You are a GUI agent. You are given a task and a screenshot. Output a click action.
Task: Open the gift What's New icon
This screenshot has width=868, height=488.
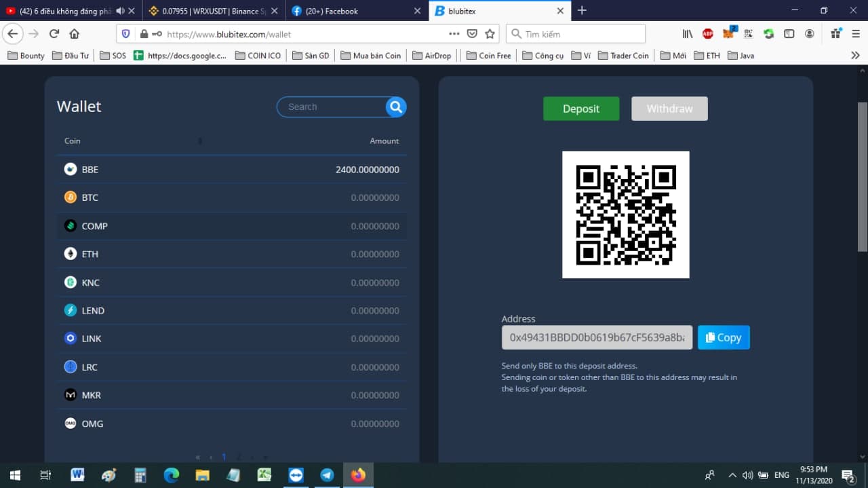(x=835, y=33)
